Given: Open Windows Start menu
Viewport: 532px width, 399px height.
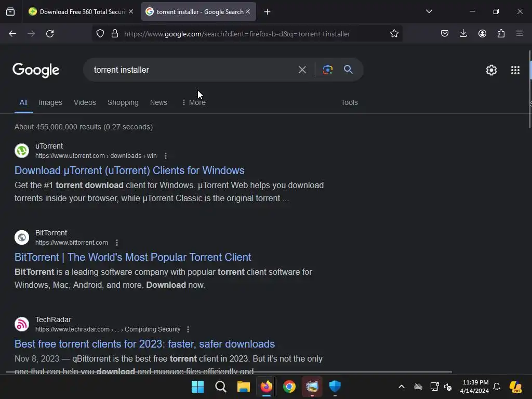Looking at the screenshot, I should point(198,387).
